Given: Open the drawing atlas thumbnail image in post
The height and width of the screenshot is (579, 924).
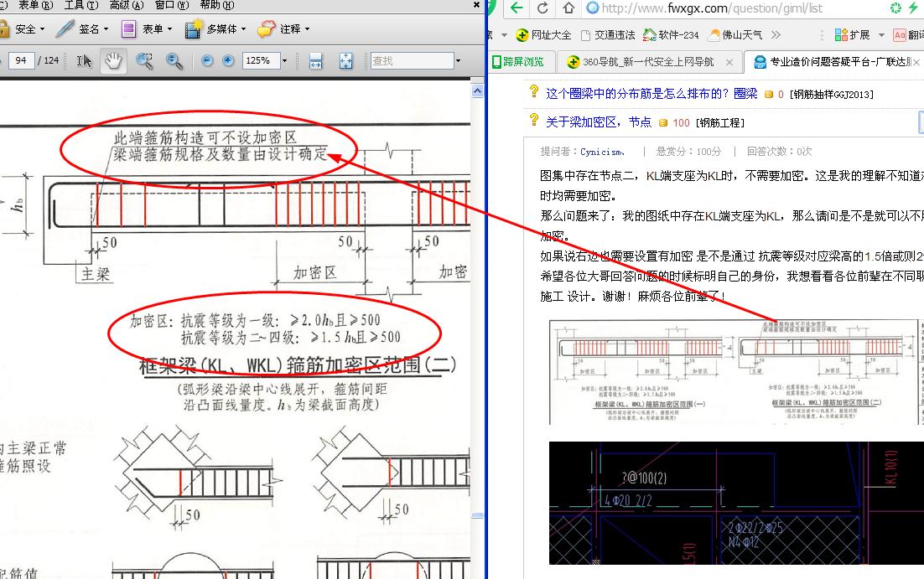Looking at the screenshot, I should [737, 371].
